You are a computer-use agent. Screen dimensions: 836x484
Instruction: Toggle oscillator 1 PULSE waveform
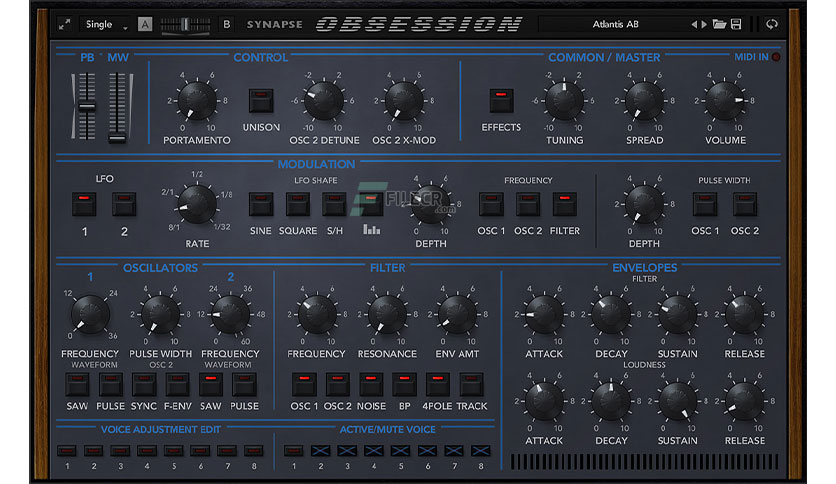coord(110,384)
